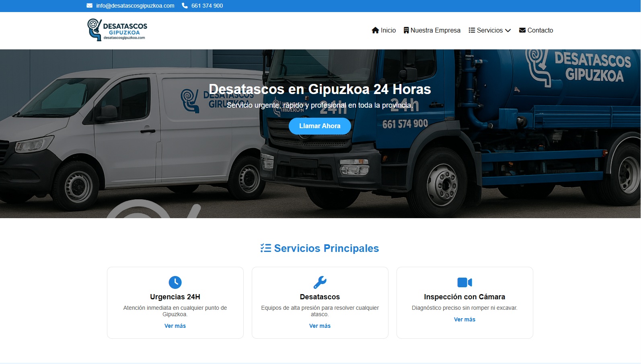The image size is (641, 364).
Task: Click the video camera icon in Inspección card
Action: click(465, 282)
